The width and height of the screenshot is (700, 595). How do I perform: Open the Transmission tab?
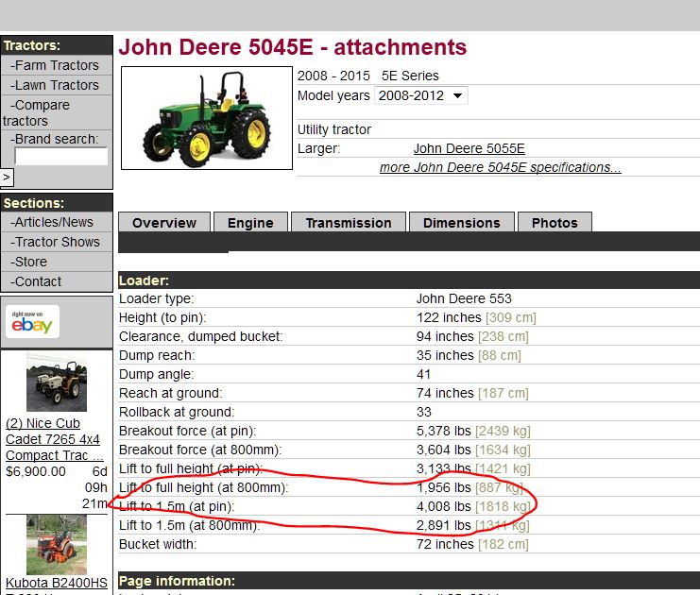(348, 223)
